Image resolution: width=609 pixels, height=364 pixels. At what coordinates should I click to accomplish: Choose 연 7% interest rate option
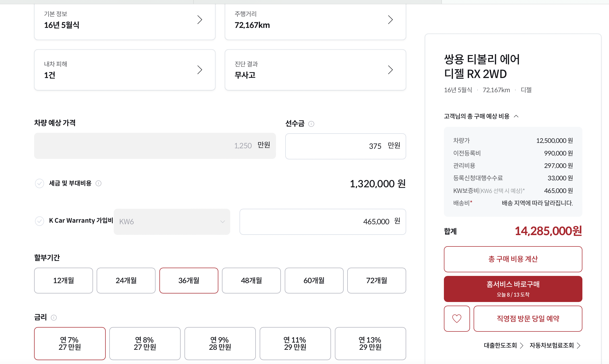(70, 344)
